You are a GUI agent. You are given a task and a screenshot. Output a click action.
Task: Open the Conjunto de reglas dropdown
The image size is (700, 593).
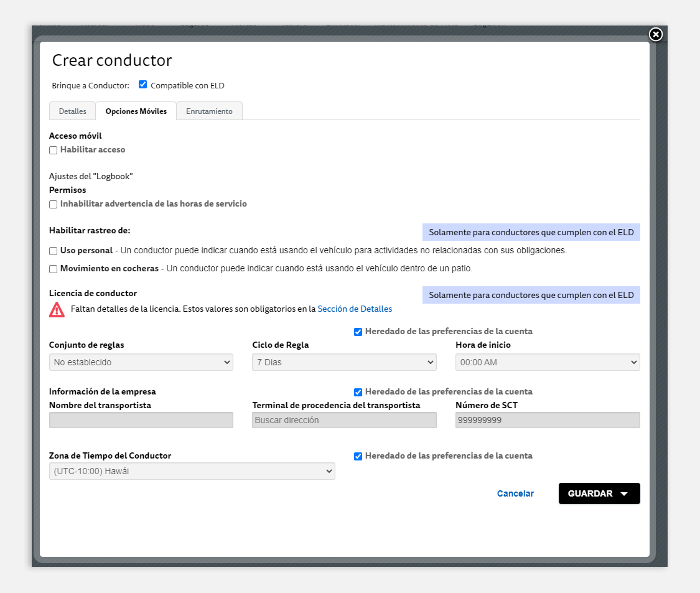point(141,362)
